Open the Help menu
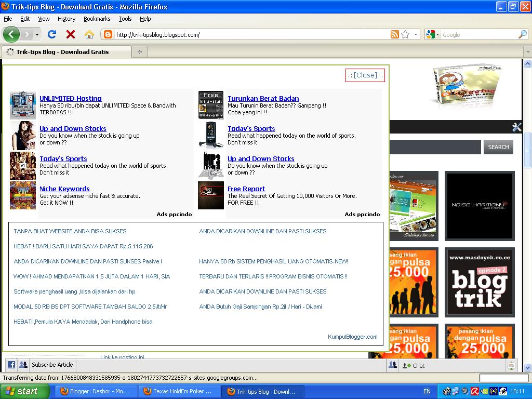The width and height of the screenshot is (532, 399). pos(145,19)
